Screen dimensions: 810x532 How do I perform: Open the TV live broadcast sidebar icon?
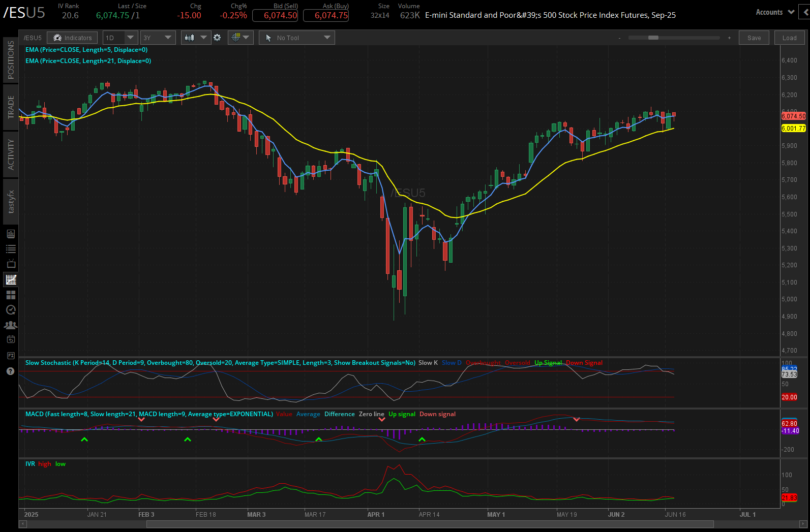11,264
